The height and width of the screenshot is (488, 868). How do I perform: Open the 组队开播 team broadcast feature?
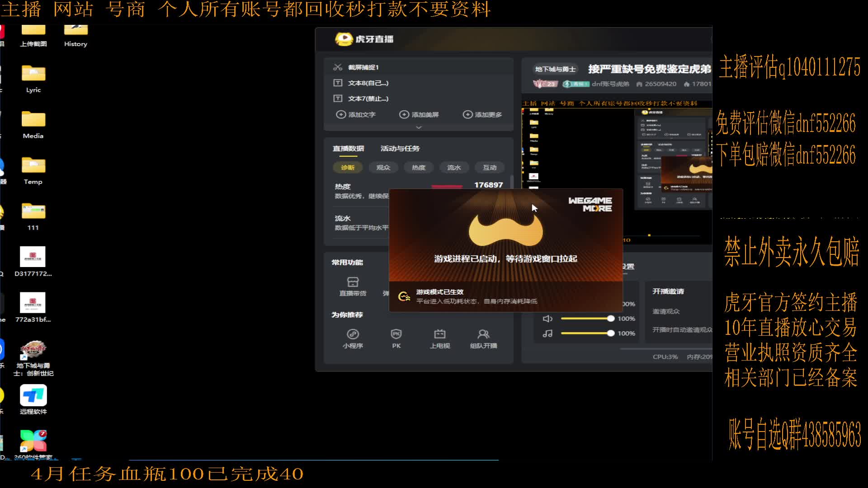[483, 339]
